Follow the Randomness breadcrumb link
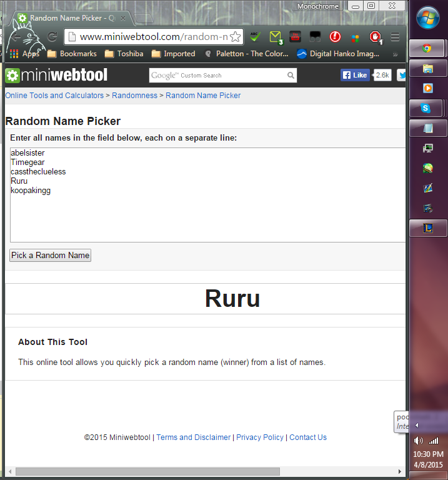 (x=134, y=96)
